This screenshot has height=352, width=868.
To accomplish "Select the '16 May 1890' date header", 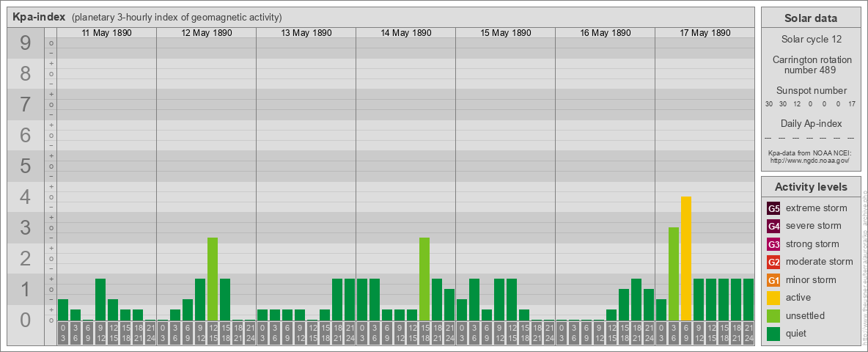I will [x=605, y=33].
